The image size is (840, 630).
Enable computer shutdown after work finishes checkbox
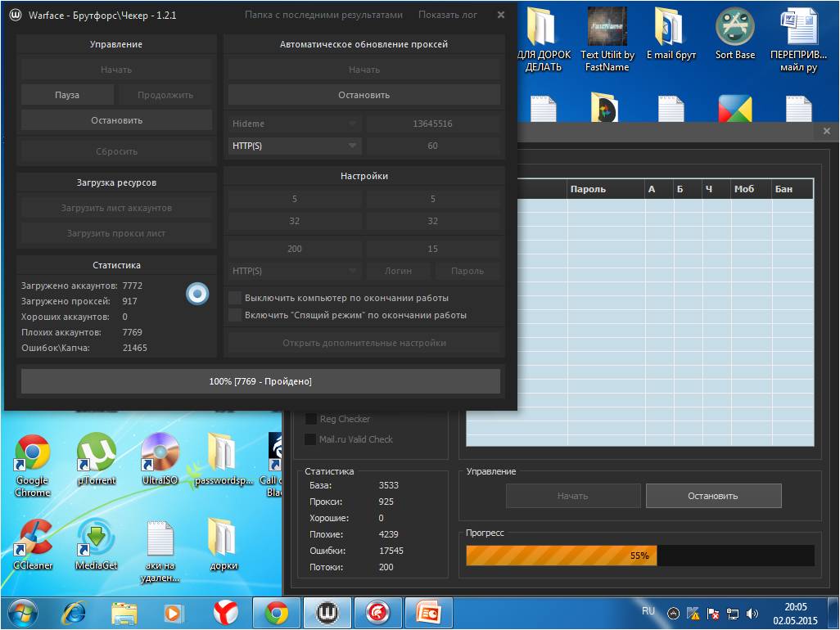[235, 298]
